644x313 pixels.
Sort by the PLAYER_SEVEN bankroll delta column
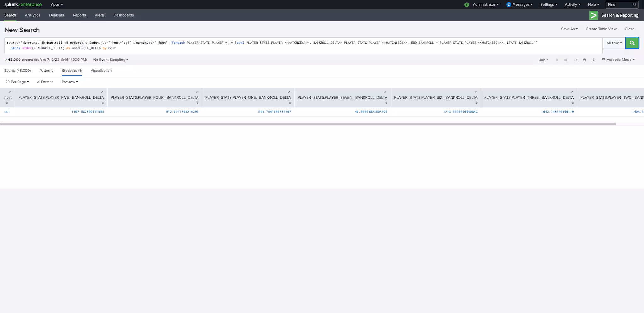click(386, 103)
